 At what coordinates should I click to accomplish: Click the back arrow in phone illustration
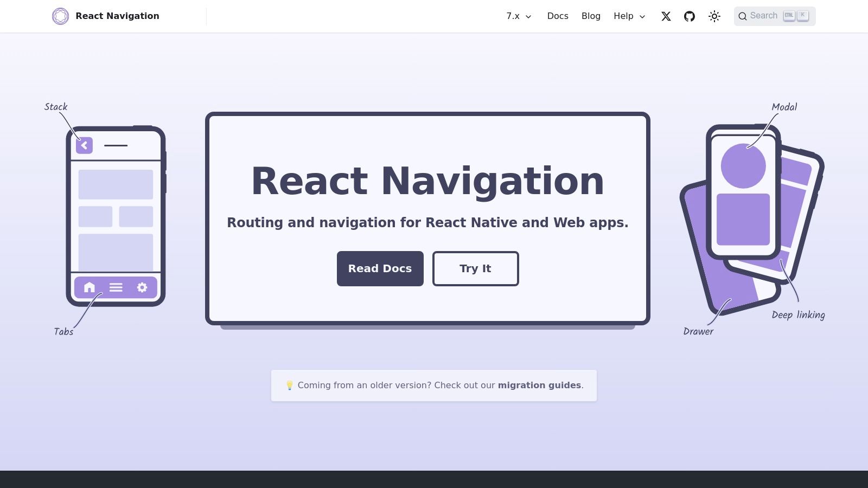pos(84,145)
